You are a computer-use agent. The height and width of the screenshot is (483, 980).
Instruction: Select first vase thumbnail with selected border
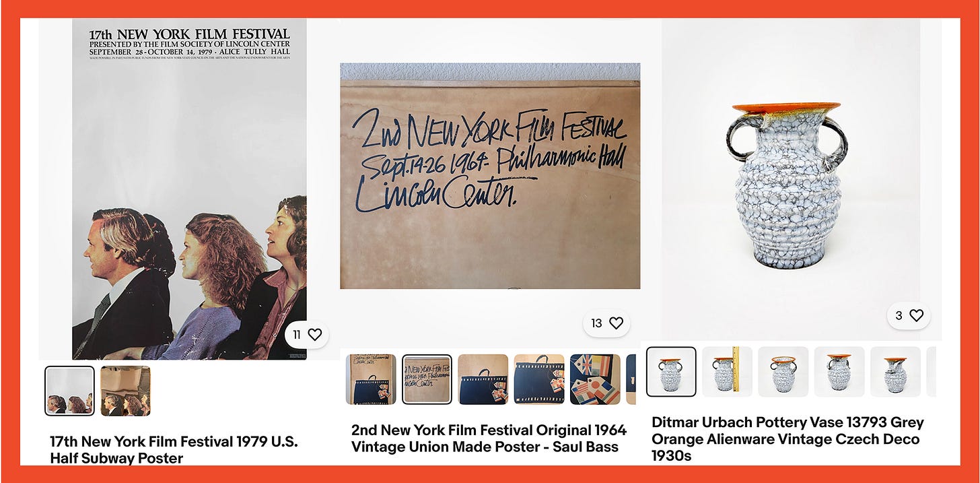[671, 372]
